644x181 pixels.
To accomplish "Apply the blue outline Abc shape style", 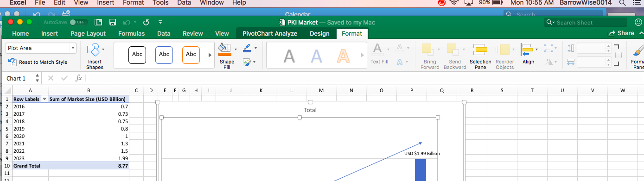I will 164,55.
